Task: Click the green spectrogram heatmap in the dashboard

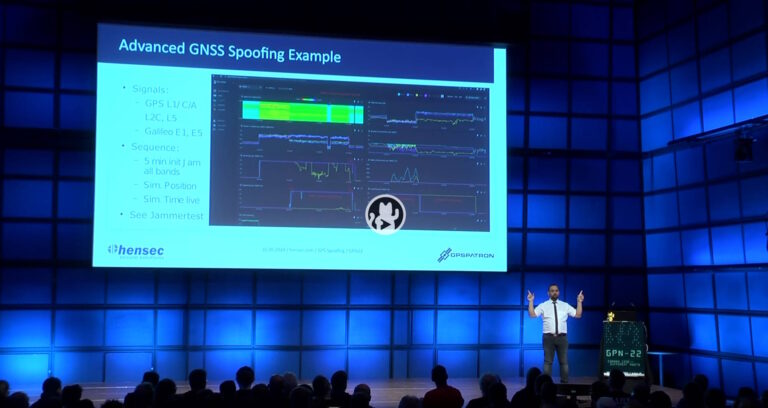Action: tap(300, 113)
